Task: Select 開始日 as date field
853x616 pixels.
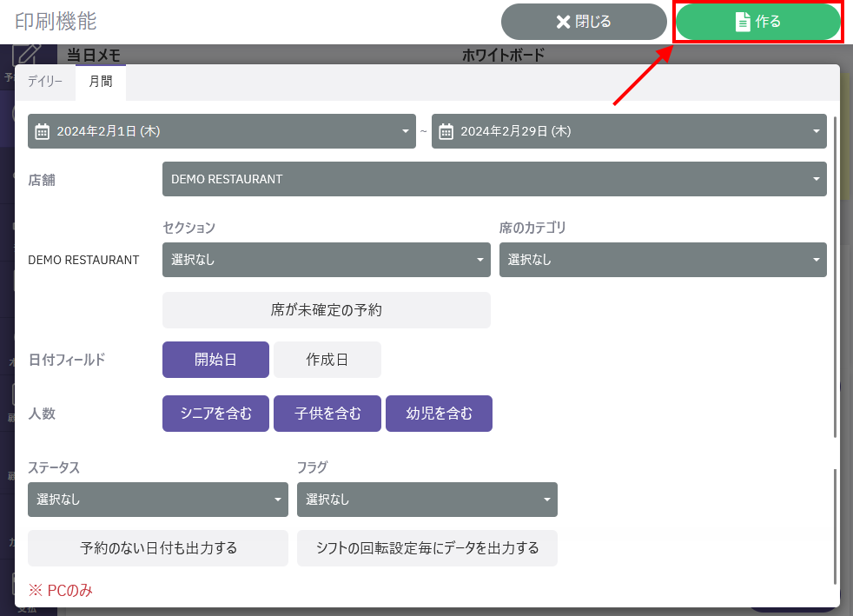Action: (215, 360)
